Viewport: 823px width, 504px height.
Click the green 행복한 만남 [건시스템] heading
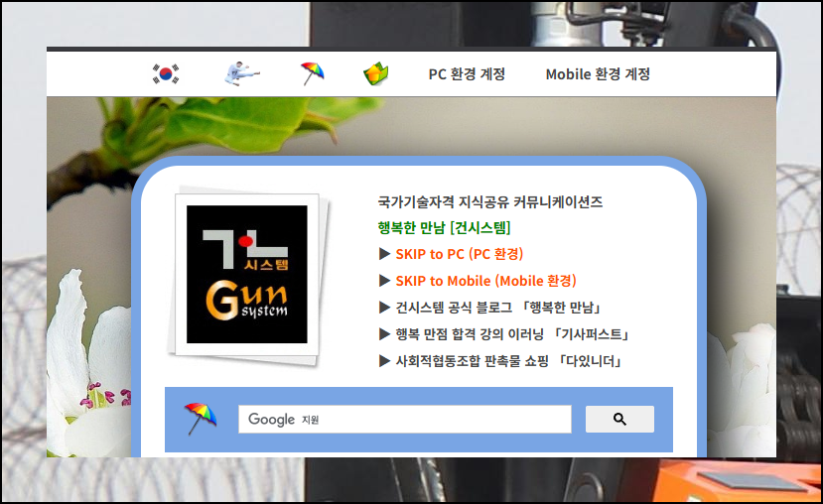click(444, 227)
